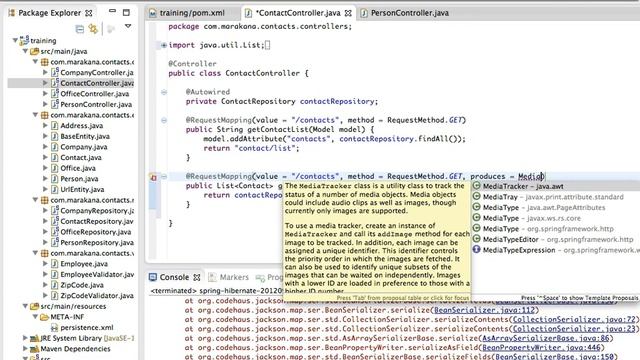
Task: Click the contactRepository field name in code
Action: [338, 101]
